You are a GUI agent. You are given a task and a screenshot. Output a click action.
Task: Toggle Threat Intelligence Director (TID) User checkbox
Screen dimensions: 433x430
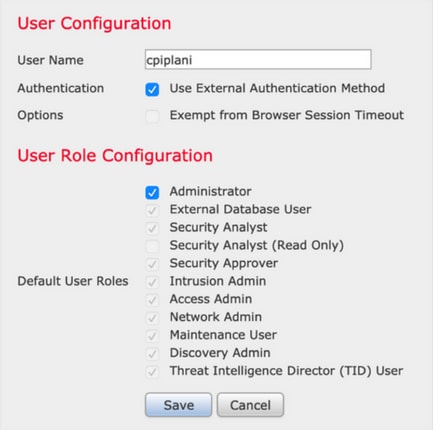152,372
